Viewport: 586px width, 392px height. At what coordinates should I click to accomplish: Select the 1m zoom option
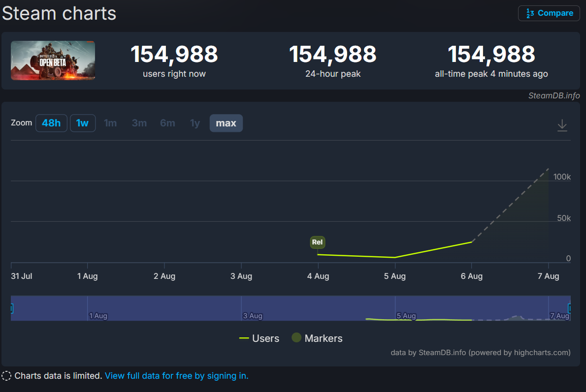[110, 123]
